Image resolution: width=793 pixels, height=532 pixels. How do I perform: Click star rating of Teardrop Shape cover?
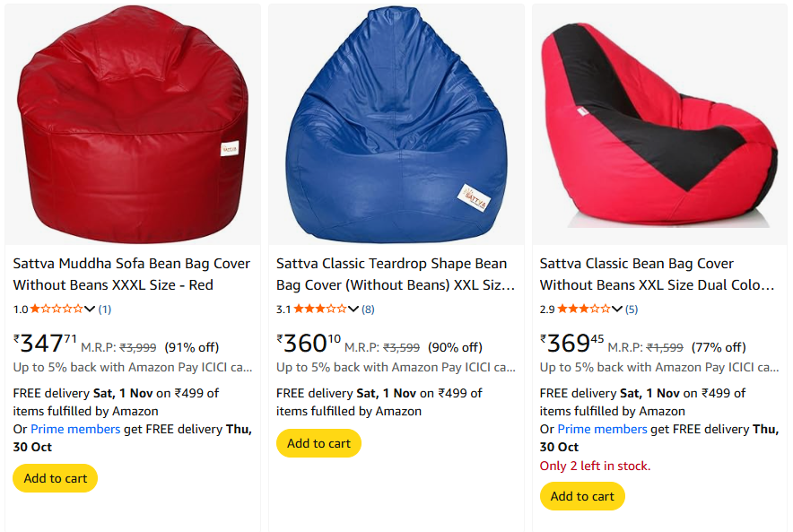(x=320, y=309)
